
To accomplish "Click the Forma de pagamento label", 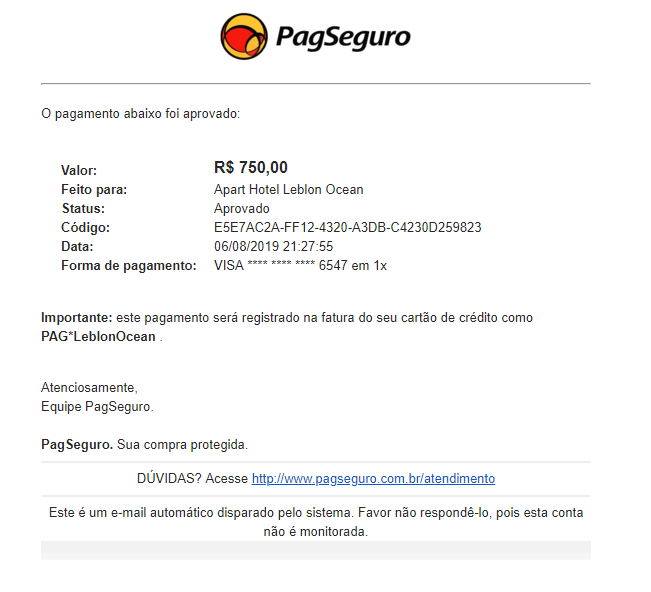I will [x=129, y=266].
